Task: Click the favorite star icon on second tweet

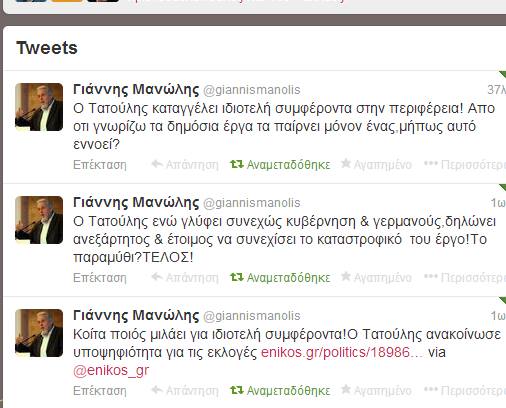Action: pyautogui.click(x=346, y=276)
